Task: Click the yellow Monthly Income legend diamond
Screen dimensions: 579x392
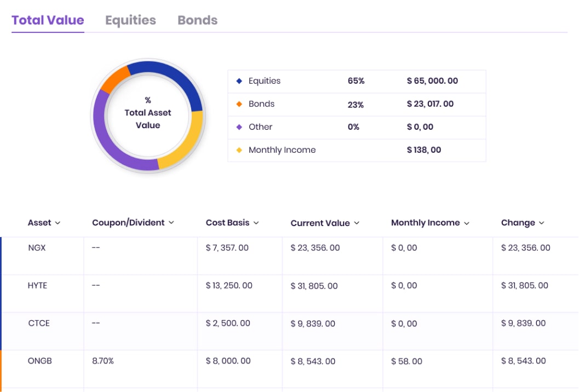Action: (239, 150)
